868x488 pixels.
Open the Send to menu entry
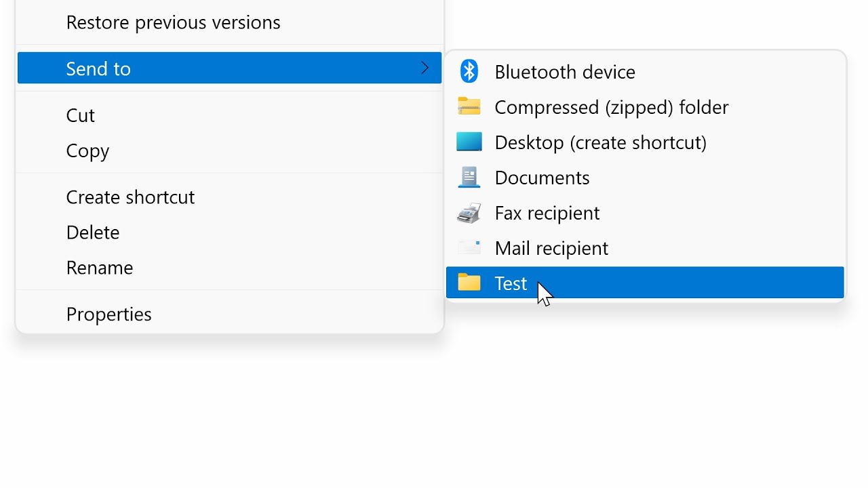point(229,68)
